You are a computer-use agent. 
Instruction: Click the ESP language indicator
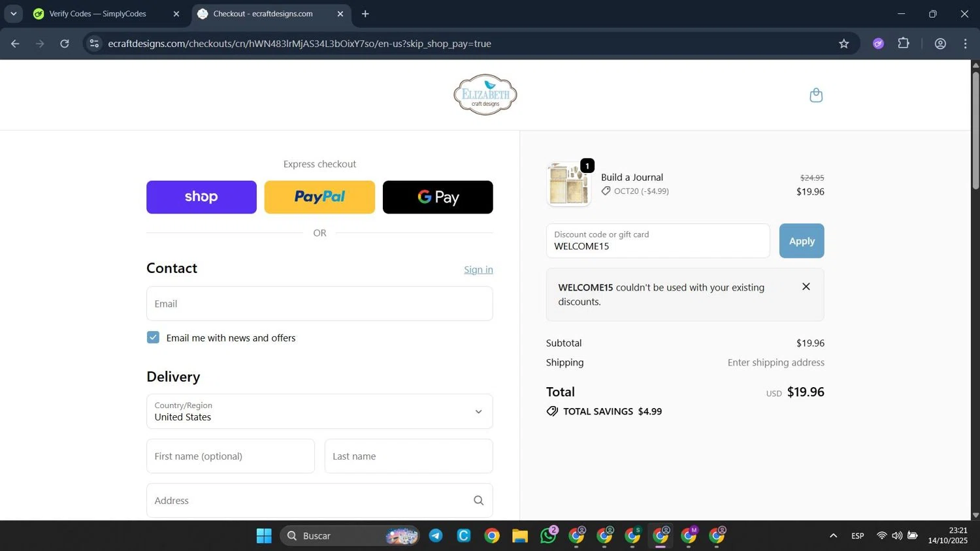click(858, 536)
